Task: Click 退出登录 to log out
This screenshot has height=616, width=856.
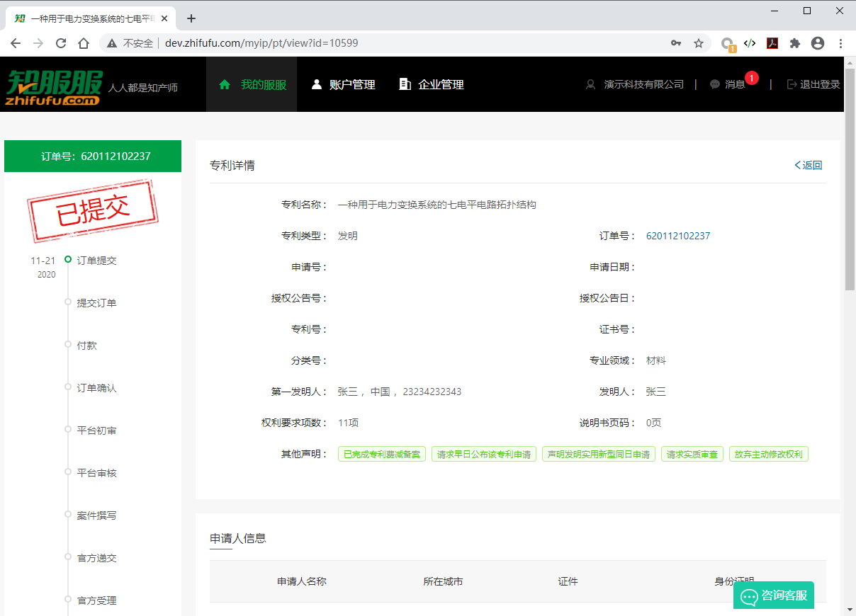Action: 813,85
